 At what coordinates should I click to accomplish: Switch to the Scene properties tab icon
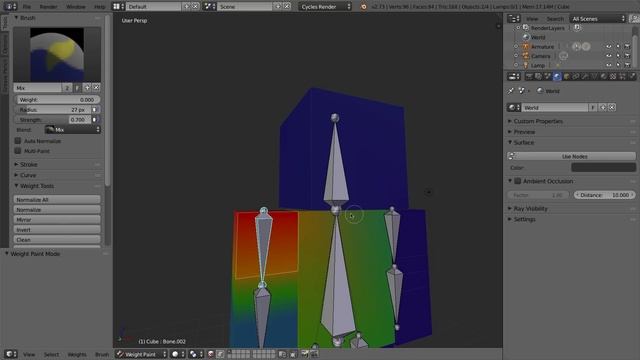[x=548, y=76]
